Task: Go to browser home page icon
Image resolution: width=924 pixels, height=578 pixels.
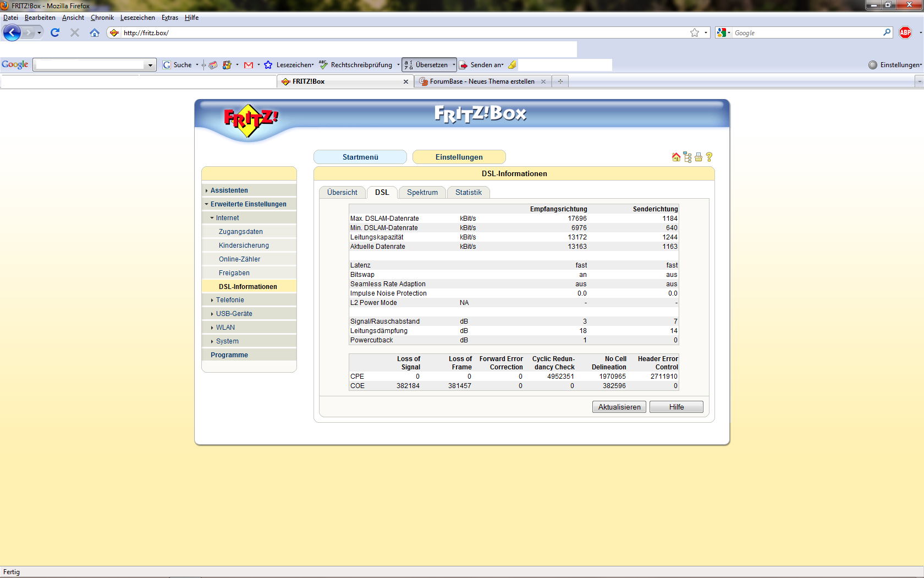Action: pos(95,32)
